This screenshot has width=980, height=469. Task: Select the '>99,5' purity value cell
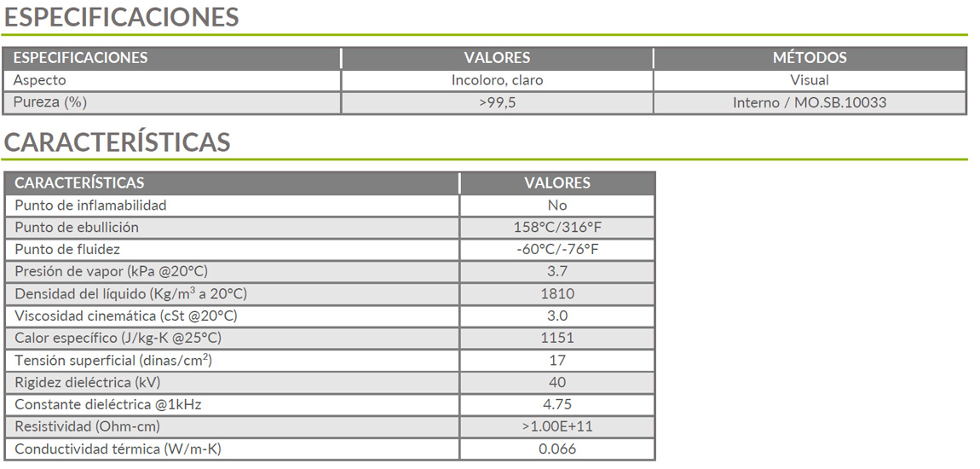pos(497,102)
